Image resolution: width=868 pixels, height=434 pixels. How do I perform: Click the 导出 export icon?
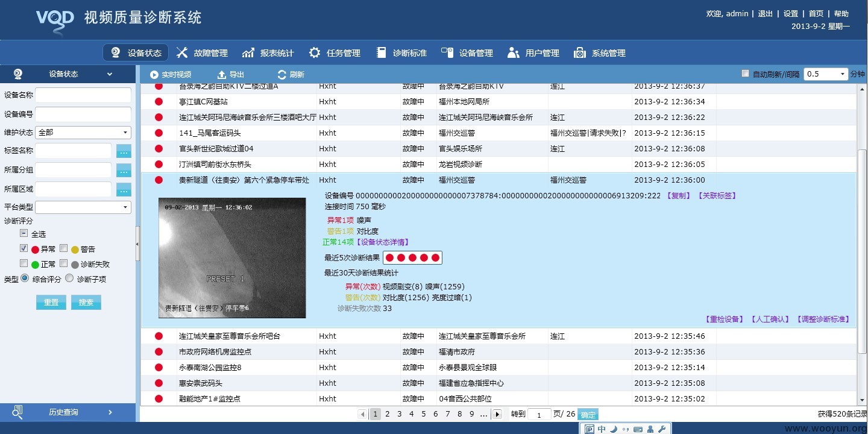point(221,75)
